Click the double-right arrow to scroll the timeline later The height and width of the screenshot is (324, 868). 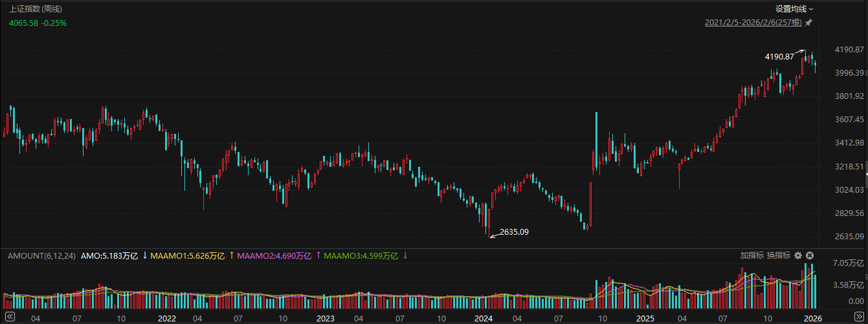[x=859, y=316]
